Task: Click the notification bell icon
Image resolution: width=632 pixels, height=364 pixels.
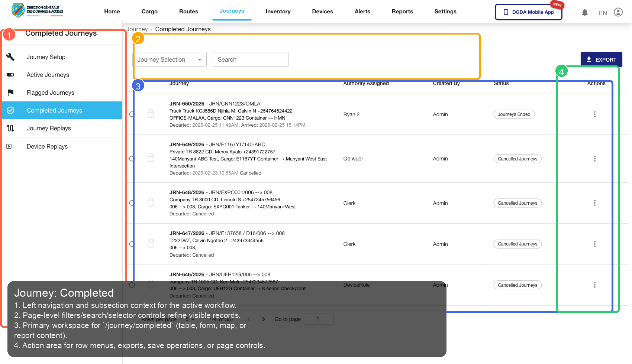Action: click(585, 12)
